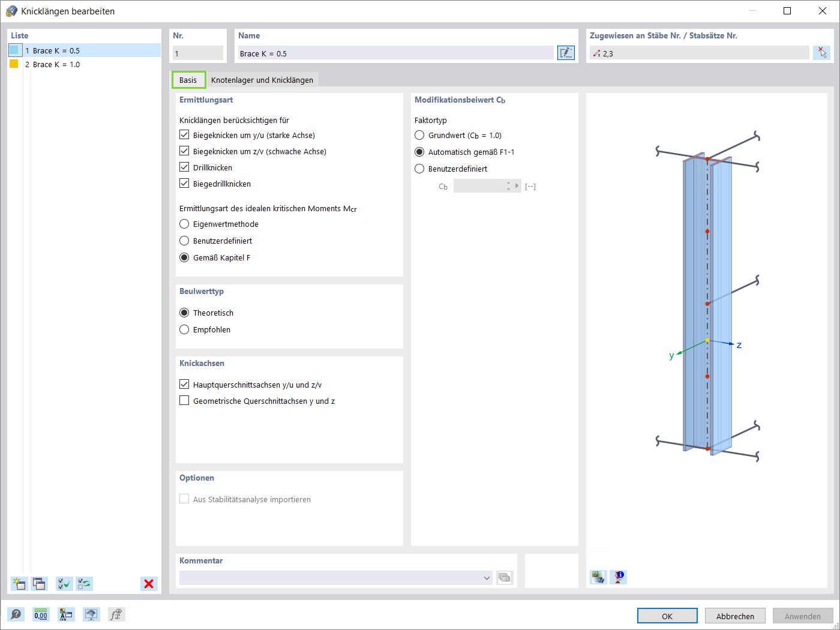The image size is (840, 630).
Task: Click the Knickachsen section heading
Action: [202, 363]
